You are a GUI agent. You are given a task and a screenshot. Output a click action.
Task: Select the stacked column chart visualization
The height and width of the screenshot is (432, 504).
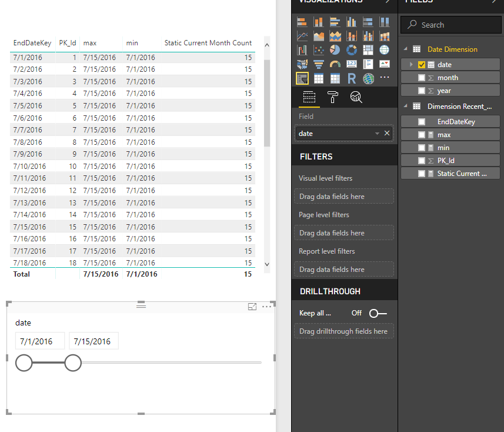point(319,22)
